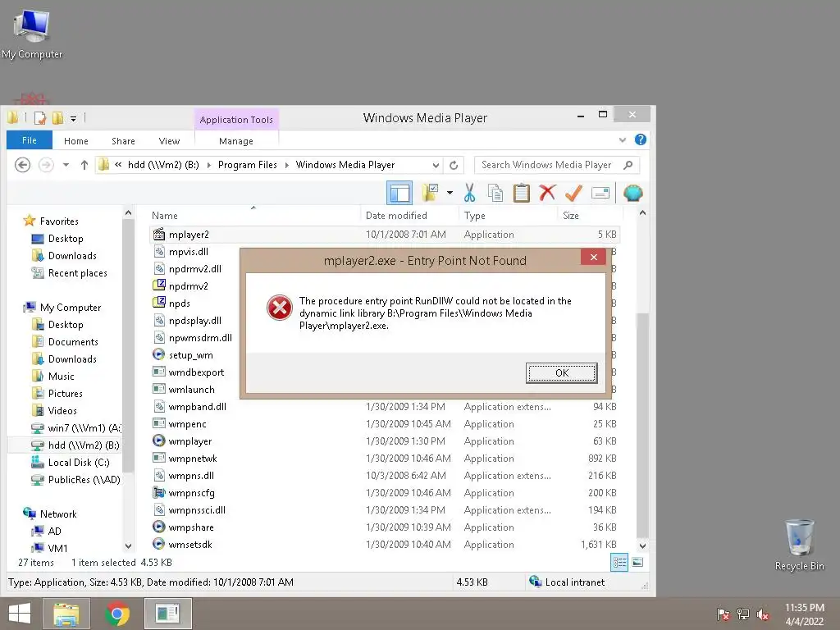Toggle the preview pane layout icon
The height and width of the screenshot is (630, 840).
(399, 193)
